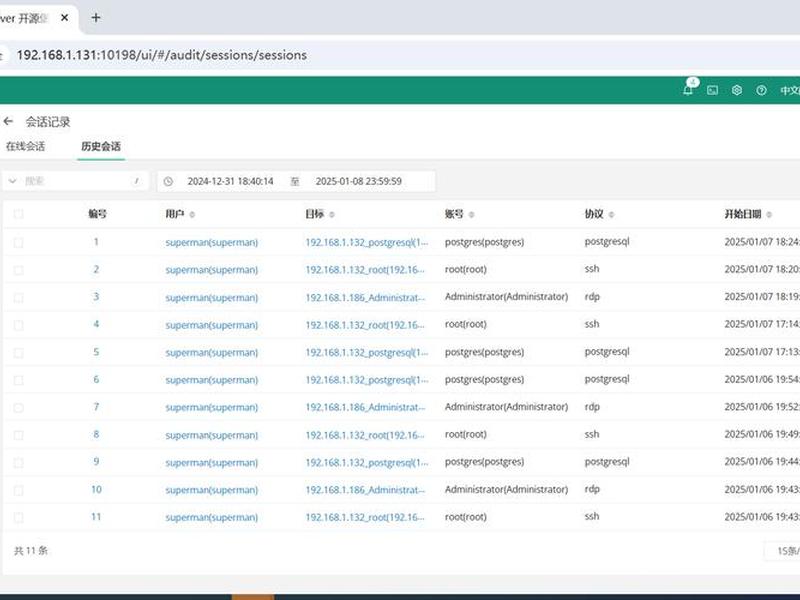Screen dimensions: 800x600
Task: Open the page size selector 15条
Action: point(783,551)
